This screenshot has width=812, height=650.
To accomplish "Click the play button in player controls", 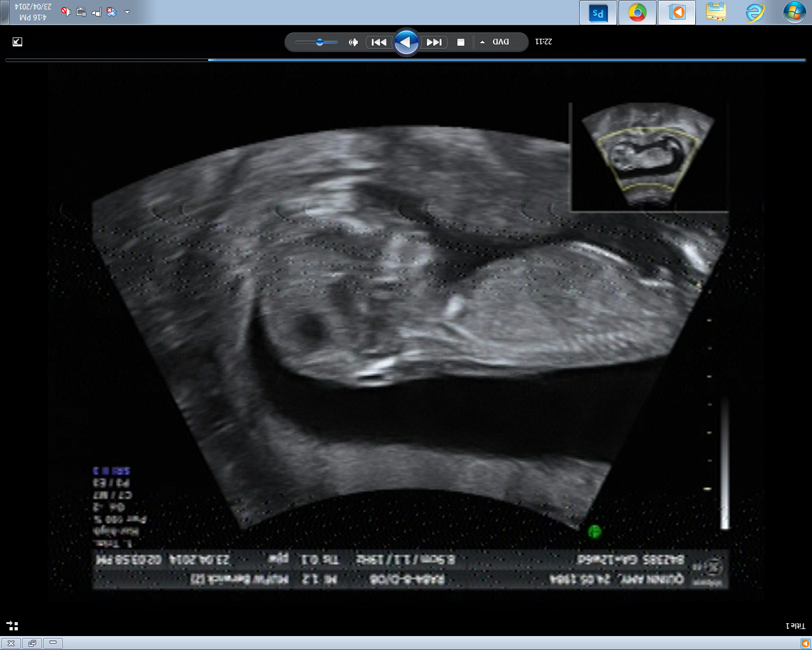I will (x=406, y=43).
